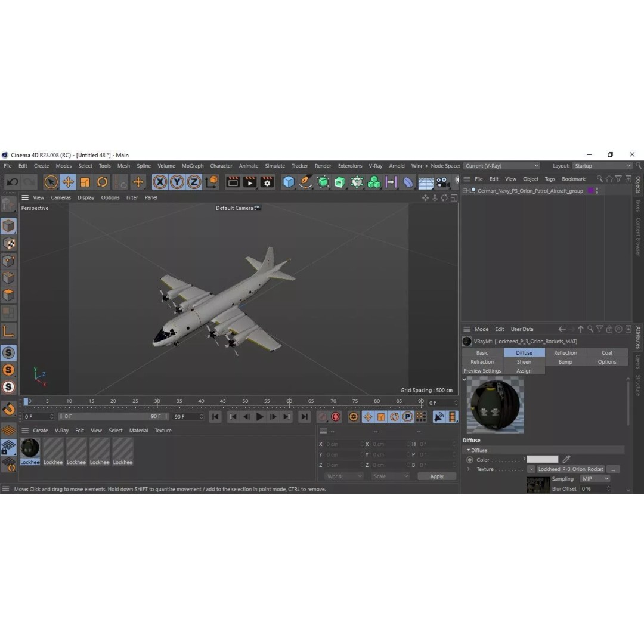Image resolution: width=644 pixels, height=644 pixels.
Task: Activate the Rotate tool
Action: coord(103,182)
